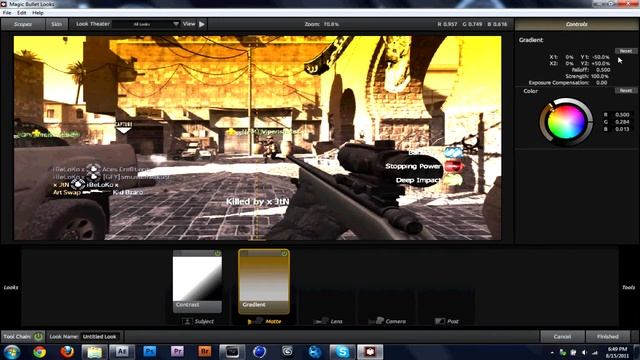Click the Exposure Compensation value 0.00
The width and height of the screenshot is (640, 360).
(602, 82)
